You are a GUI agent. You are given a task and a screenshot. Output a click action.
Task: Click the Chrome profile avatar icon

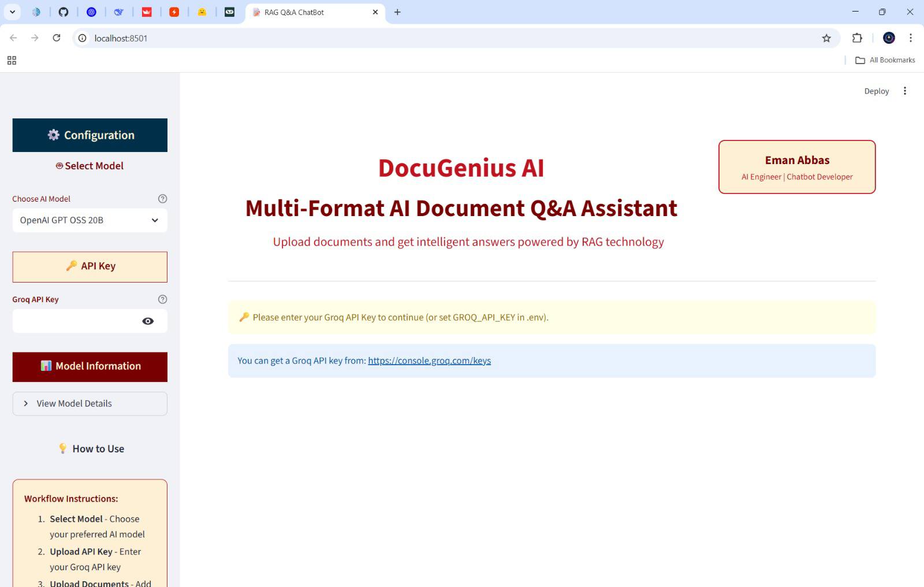click(x=889, y=38)
